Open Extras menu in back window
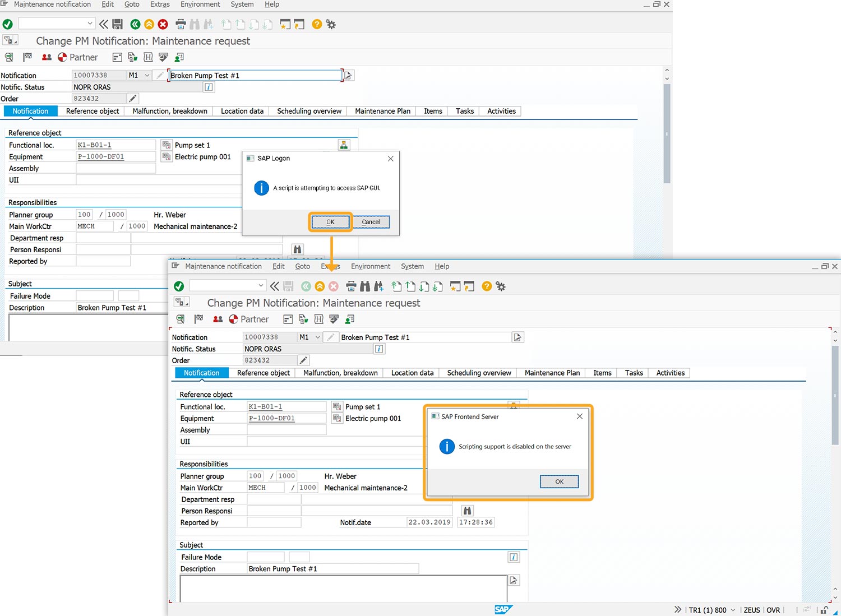841x616 pixels. (160, 4)
